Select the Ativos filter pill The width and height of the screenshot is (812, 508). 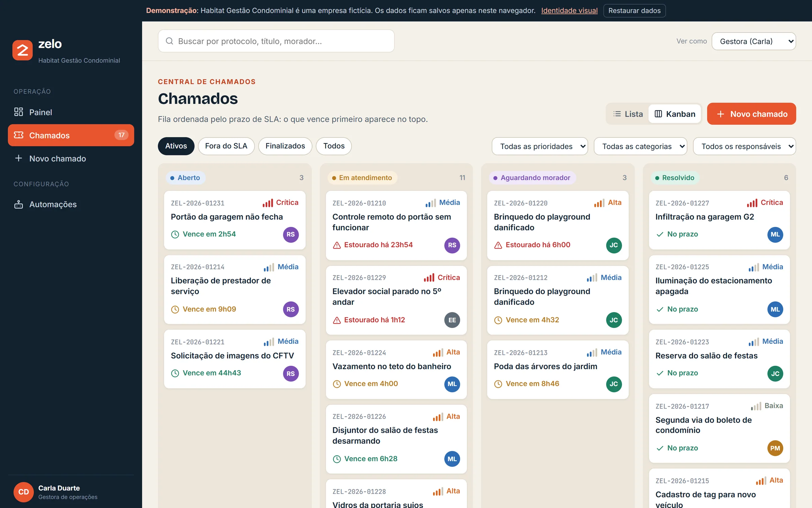(x=176, y=146)
